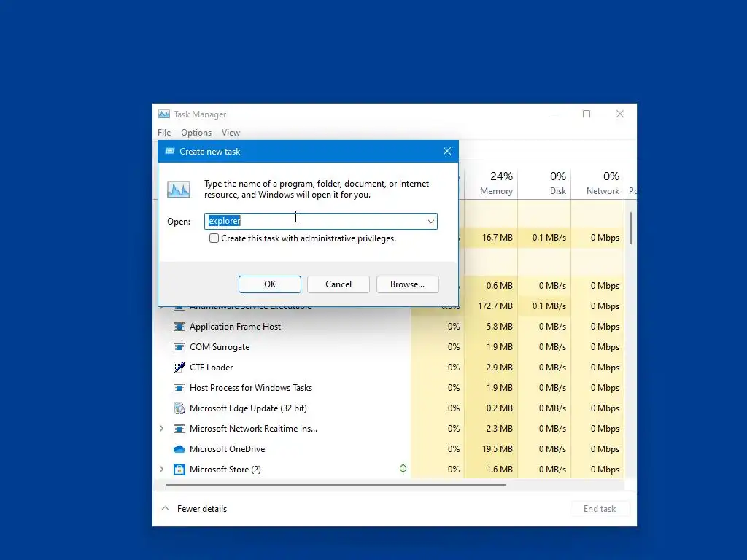747x560 pixels.
Task: Select the Application Frame Host process icon
Action: pos(179,327)
